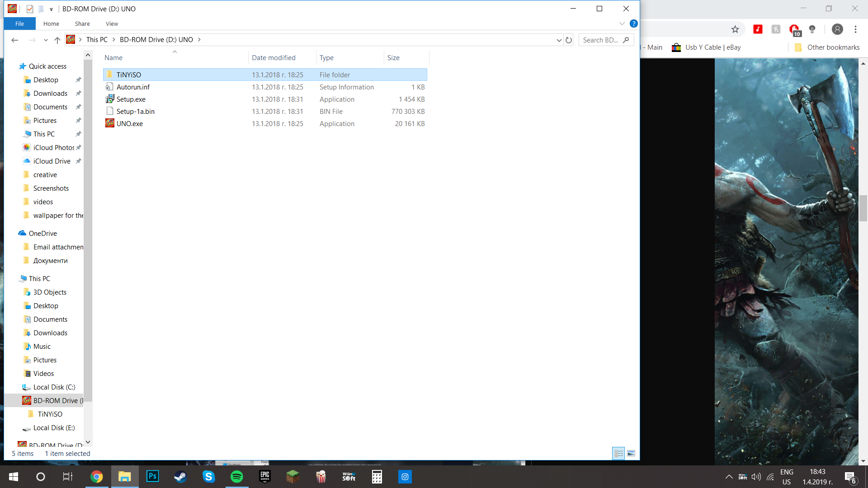Select the Screenshots folder in sidebar
868x488 pixels.
[x=51, y=188]
